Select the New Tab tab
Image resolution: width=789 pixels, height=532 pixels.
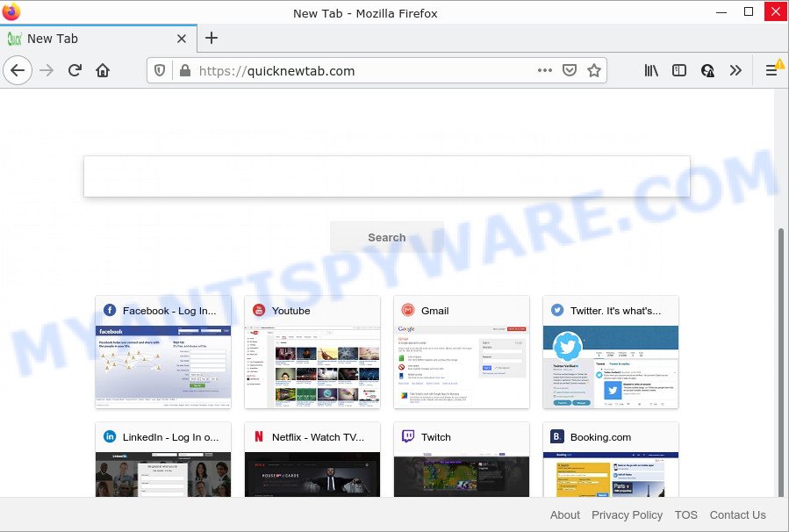[x=98, y=39]
